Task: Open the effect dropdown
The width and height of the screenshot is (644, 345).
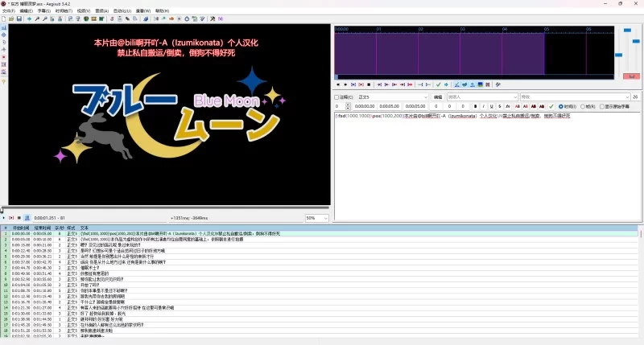Action: coord(575,97)
